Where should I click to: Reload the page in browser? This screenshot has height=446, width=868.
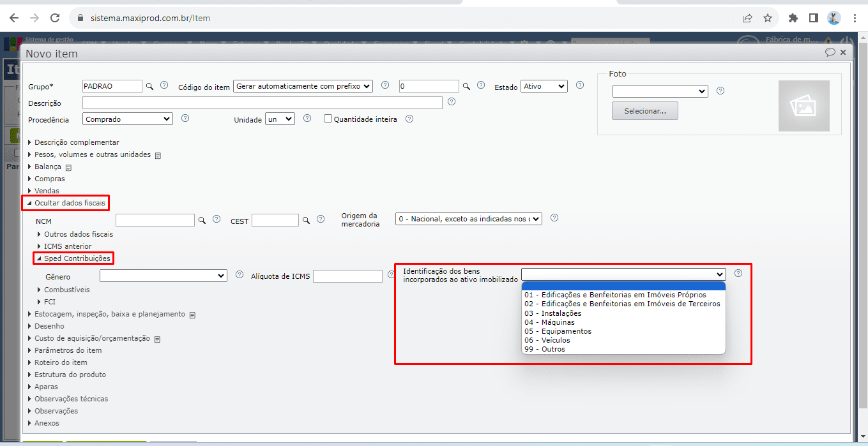pyautogui.click(x=55, y=18)
